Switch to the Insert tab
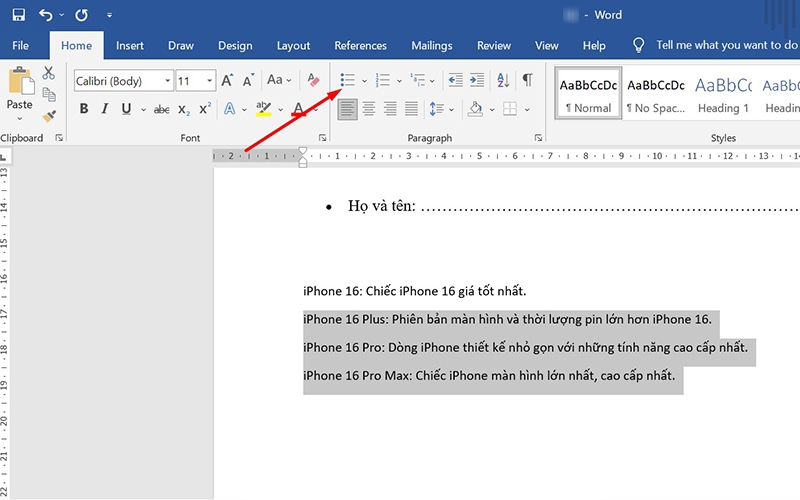This screenshot has height=500, width=800. point(130,45)
